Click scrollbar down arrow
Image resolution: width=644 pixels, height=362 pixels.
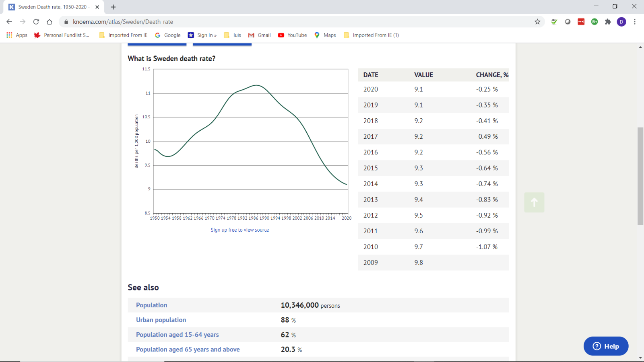pos(640,358)
